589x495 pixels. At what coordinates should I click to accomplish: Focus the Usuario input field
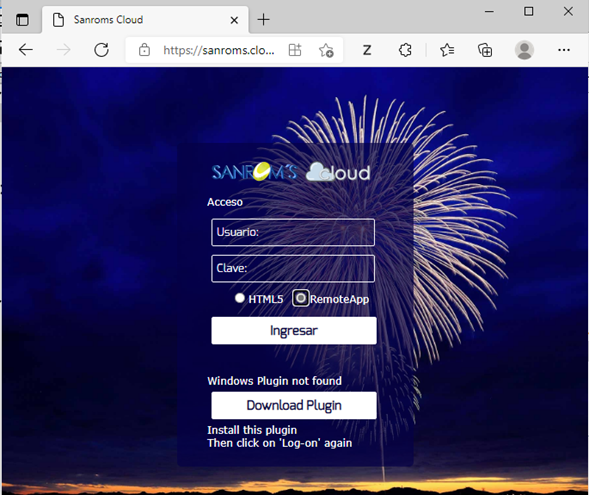pos(293,232)
